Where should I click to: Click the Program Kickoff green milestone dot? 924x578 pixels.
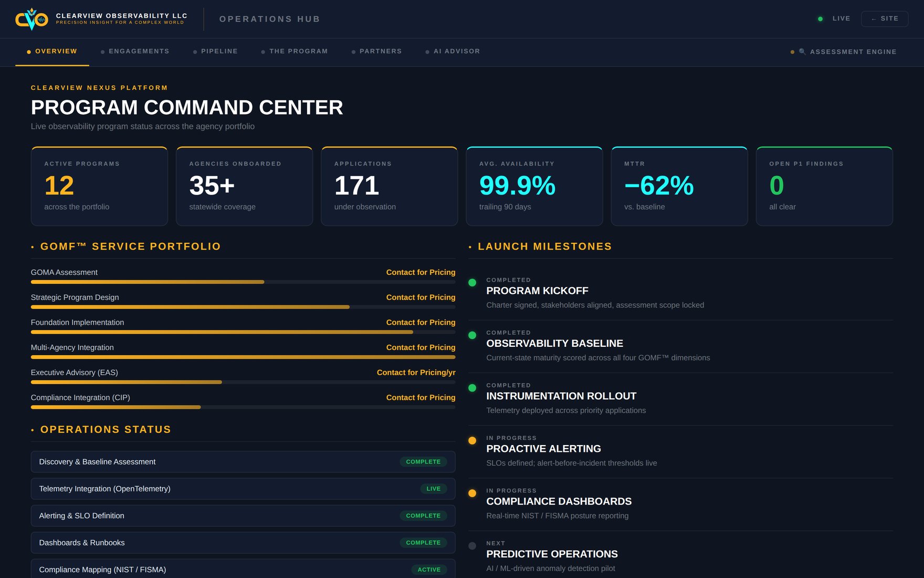(472, 283)
